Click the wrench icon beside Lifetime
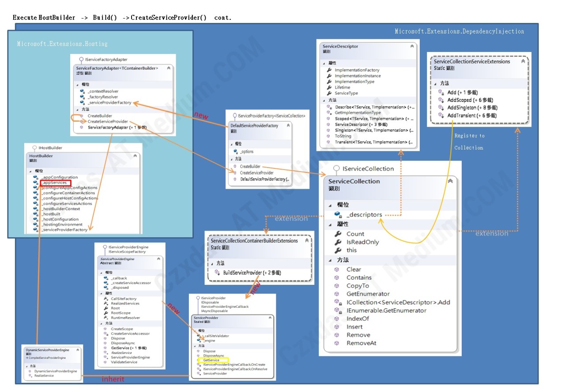 point(329,87)
